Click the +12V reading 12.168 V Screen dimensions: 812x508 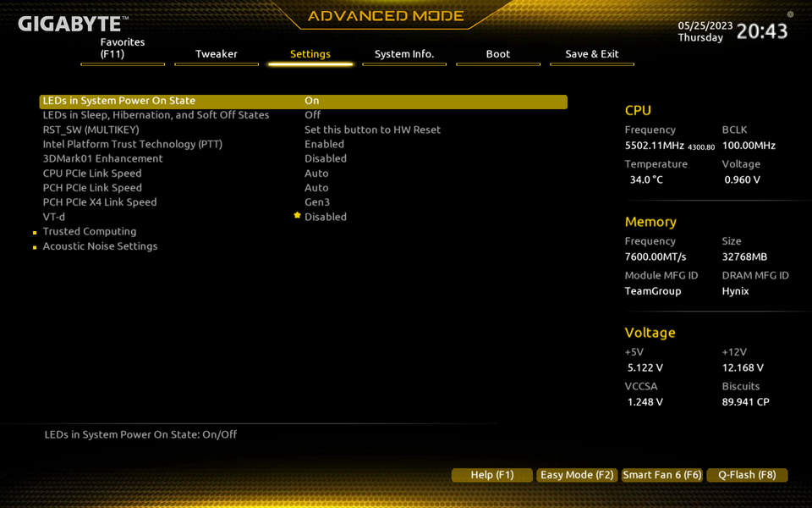click(743, 368)
